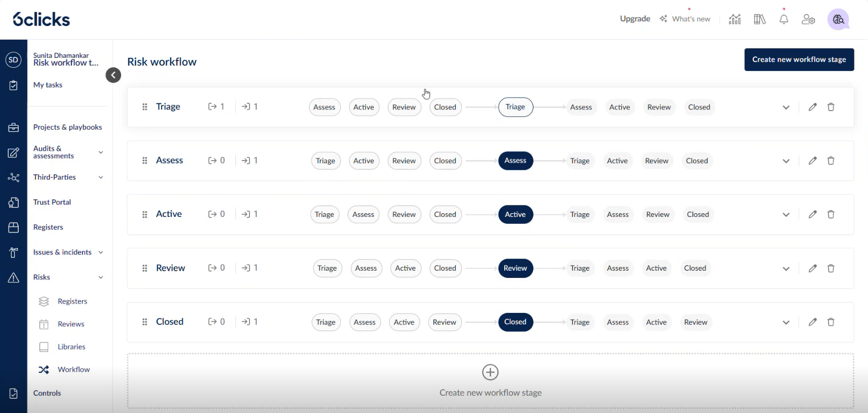868x413 pixels.
Task: Open the content library books icon
Action: [759, 19]
